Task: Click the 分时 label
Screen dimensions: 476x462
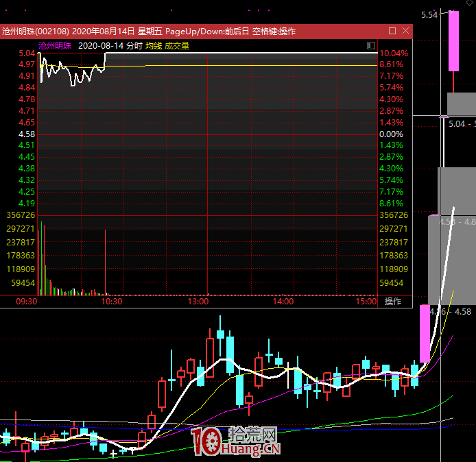Action: [x=134, y=46]
